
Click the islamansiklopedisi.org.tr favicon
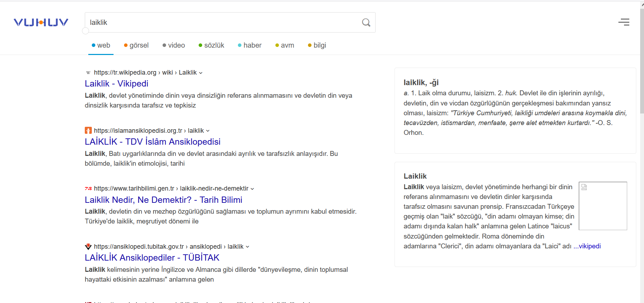coord(88,131)
